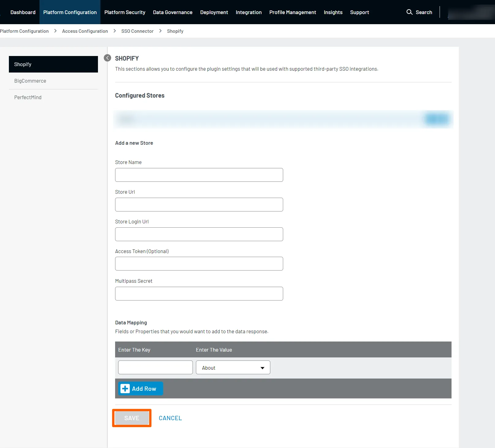Image resolution: width=495 pixels, height=448 pixels.
Task: Open the Platform Security menu
Action: tap(125, 12)
